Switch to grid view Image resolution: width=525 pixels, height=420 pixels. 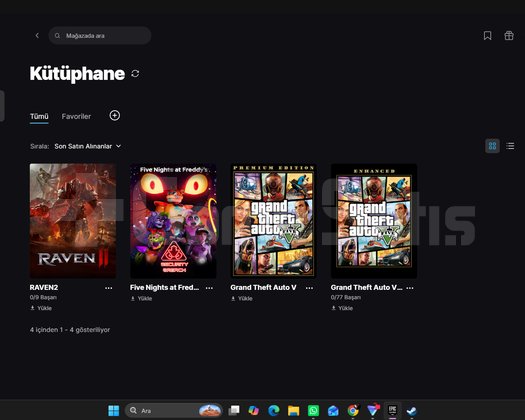coord(492,146)
